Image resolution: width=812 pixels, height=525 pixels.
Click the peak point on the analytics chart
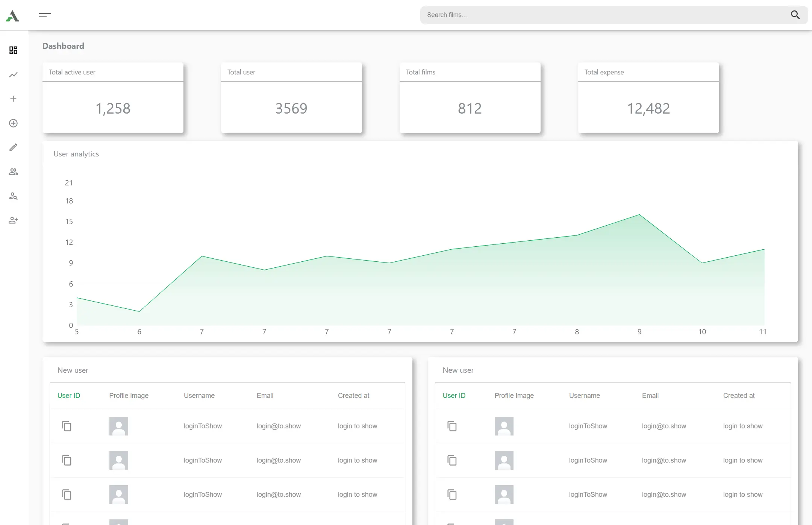[639, 215]
